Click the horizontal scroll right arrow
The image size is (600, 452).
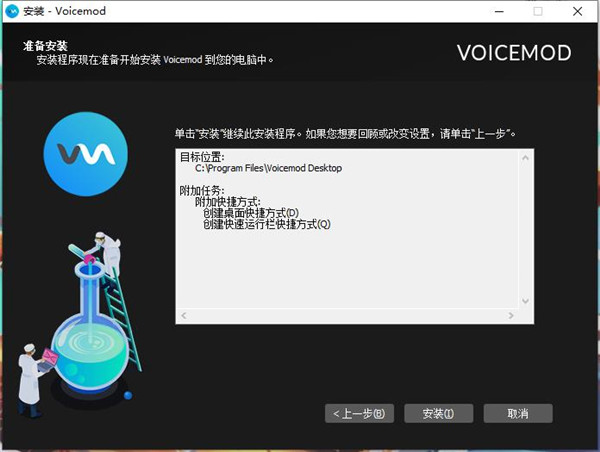(511, 315)
